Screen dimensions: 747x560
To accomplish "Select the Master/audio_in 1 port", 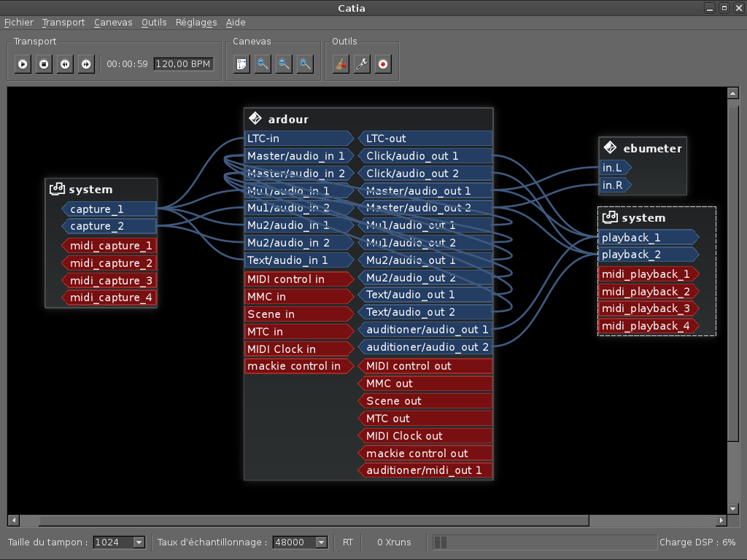I will coord(298,156).
